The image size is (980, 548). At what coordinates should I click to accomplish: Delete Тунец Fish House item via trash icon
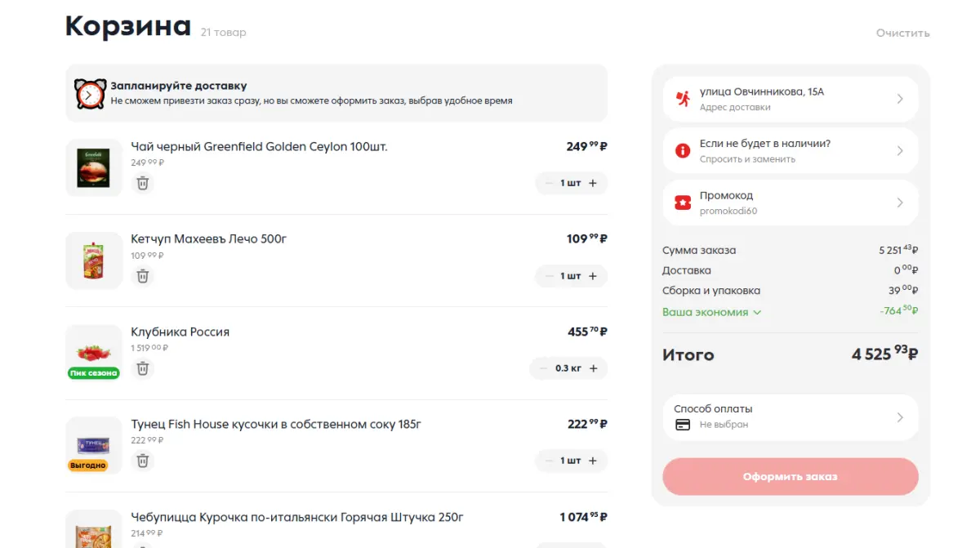coord(142,461)
